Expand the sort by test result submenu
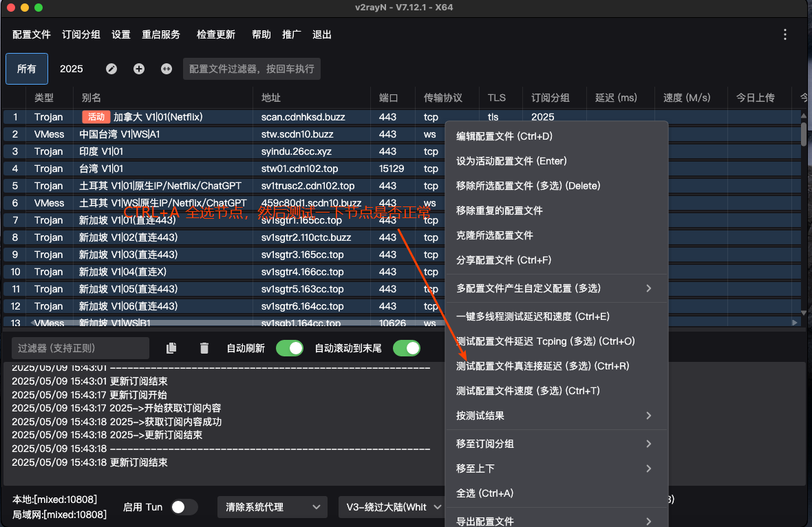Viewport: 812px width, 527px height. pyautogui.click(x=556, y=416)
